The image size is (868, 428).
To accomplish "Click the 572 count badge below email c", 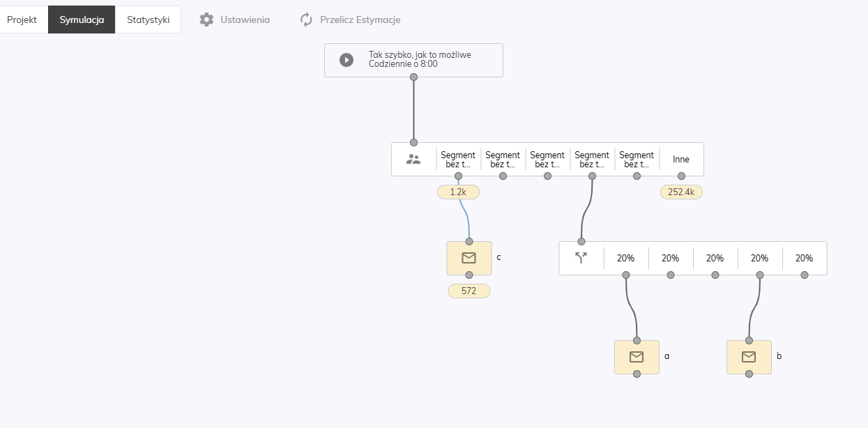I will tap(469, 291).
